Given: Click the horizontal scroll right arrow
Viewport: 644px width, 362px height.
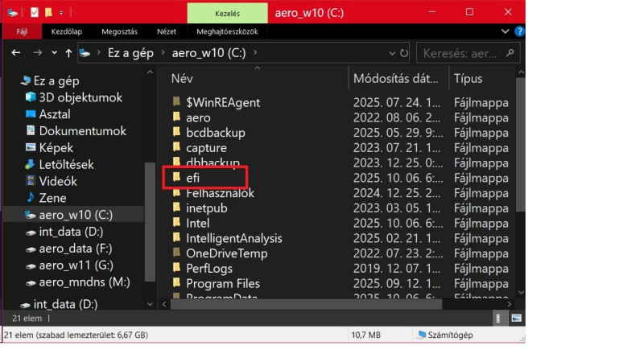Looking at the screenshot, I should [510, 304].
